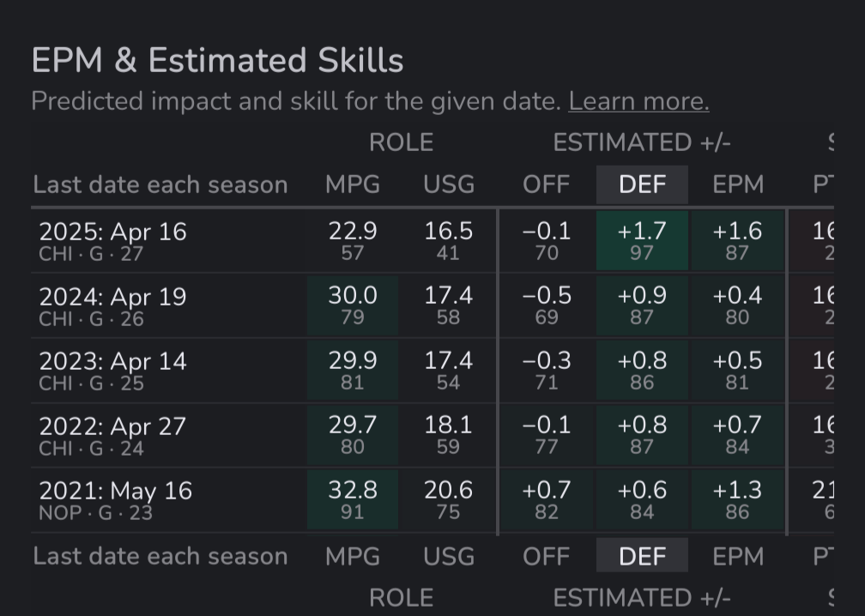The image size is (865, 616).
Task: Sort by the top EPM column header
Action: tap(737, 184)
